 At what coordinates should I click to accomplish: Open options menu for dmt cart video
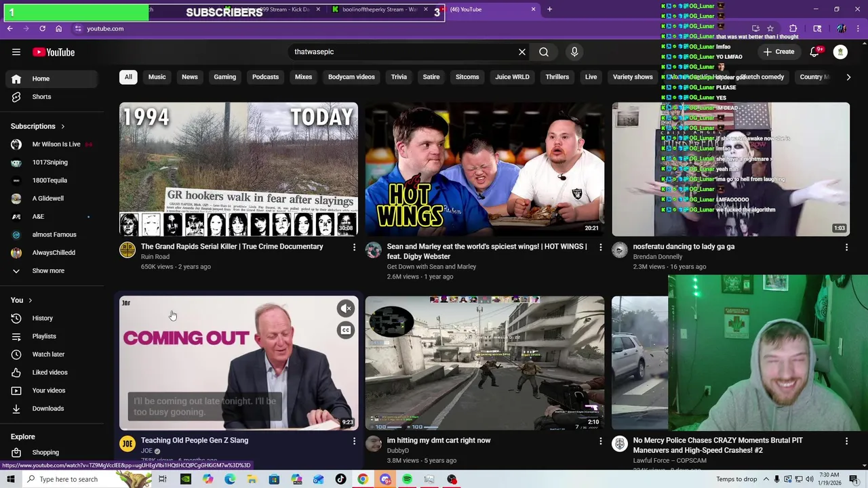point(600,441)
